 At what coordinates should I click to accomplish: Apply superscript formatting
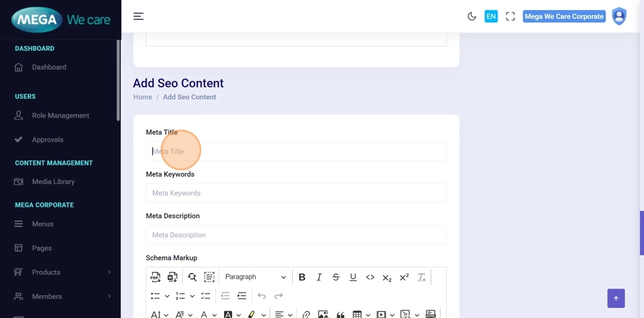pyautogui.click(x=404, y=277)
